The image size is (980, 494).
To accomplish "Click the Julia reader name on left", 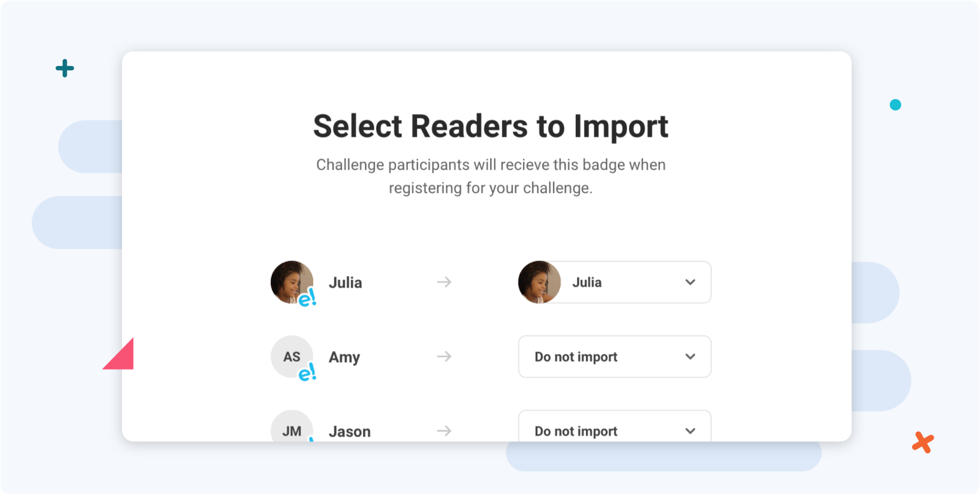I will coord(345,283).
